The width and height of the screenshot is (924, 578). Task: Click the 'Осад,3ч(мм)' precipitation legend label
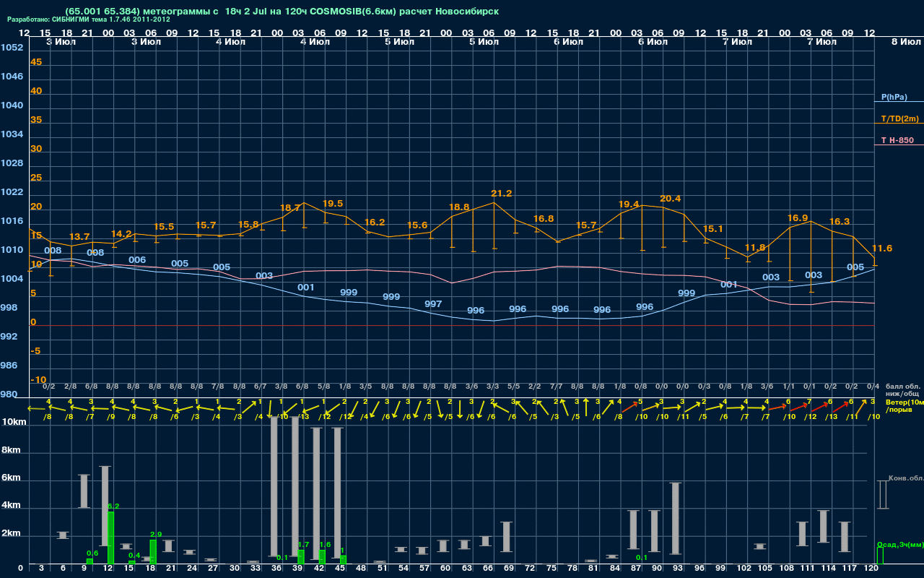900,544
